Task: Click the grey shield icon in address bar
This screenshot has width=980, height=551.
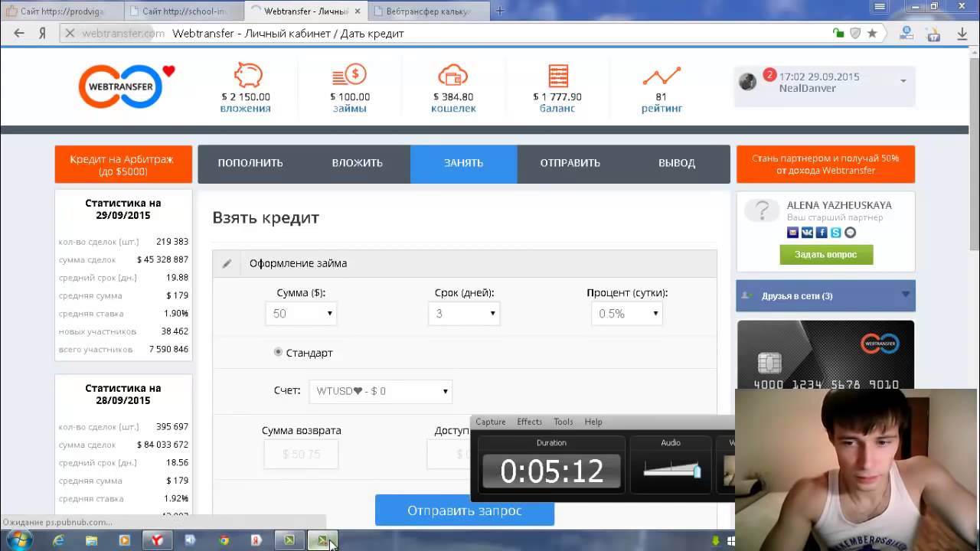Action: 855,33
